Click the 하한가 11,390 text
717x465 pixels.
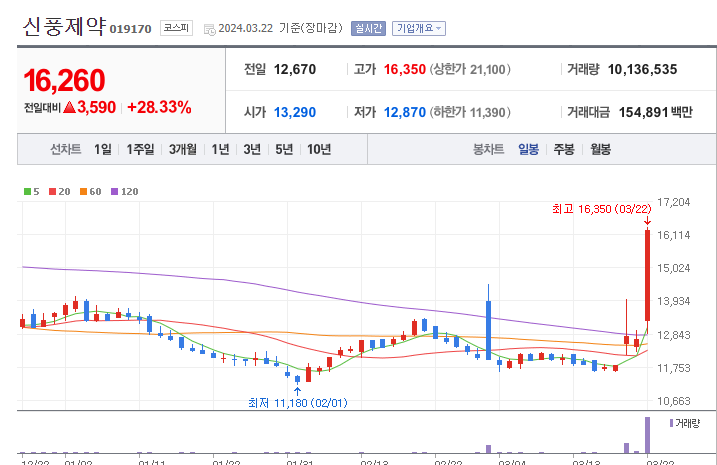pos(470,112)
